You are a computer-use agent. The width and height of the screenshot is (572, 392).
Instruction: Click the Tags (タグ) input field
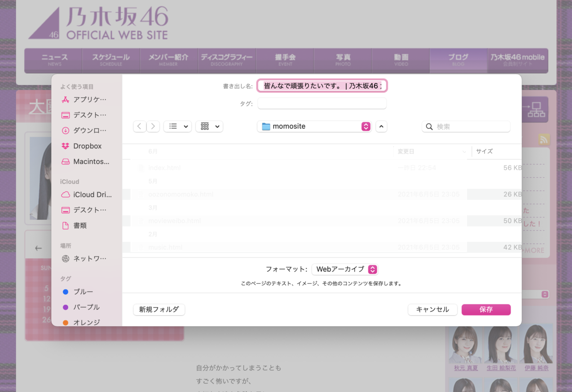pyautogui.click(x=322, y=103)
